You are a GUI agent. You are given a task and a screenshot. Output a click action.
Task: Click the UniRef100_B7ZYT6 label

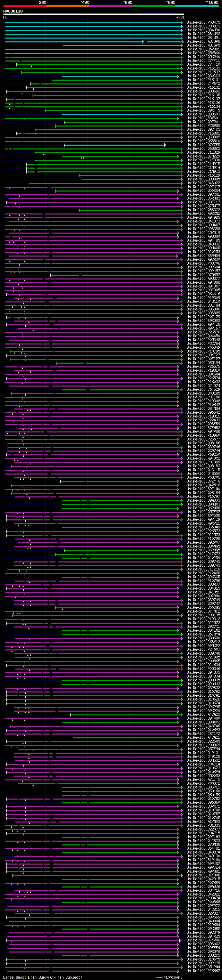click(x=203, y=481)
